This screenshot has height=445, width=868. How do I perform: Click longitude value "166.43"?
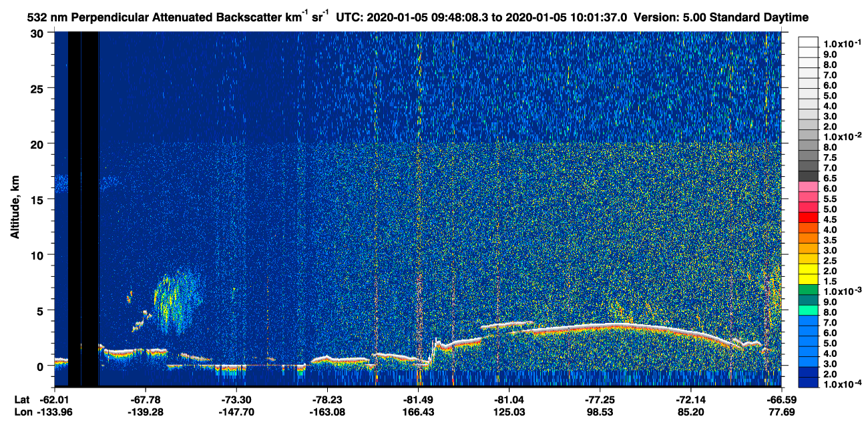(x=418, y=412)
